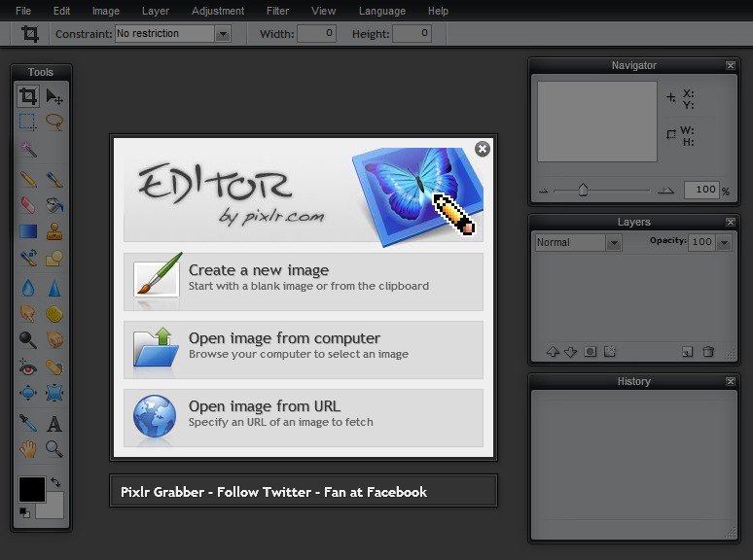The width and height of the screenshot is (753, 560).
Task: Pick the Smudge finger tool
Action: 28,314
